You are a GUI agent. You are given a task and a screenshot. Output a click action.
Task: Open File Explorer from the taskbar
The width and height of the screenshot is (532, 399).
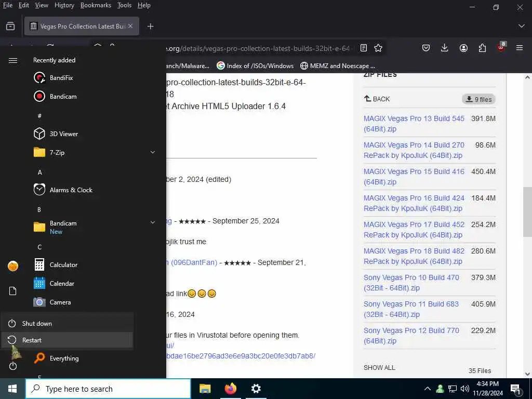click(205, 389)
